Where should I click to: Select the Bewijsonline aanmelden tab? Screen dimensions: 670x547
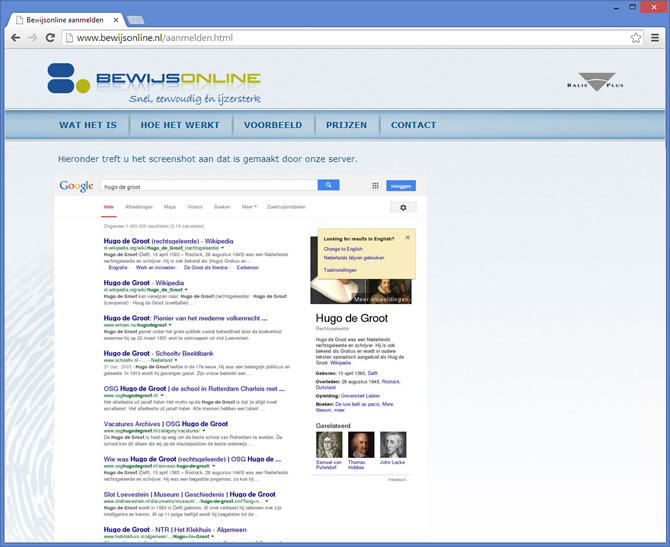click(65, 20)
